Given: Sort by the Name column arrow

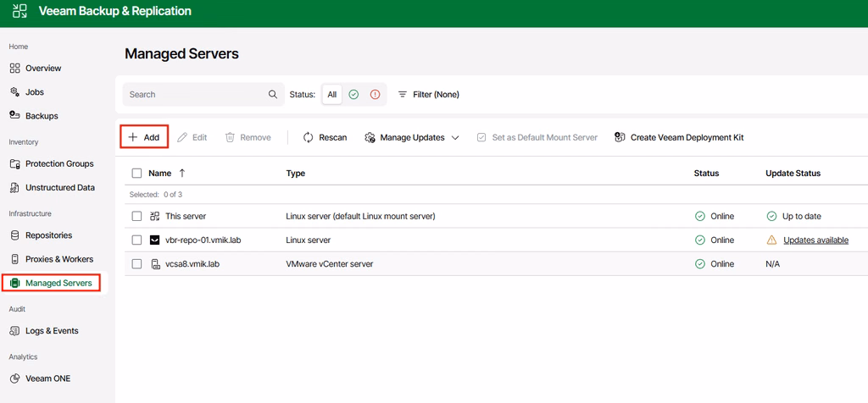Looking at the screenshot, I should pos(182,173).
